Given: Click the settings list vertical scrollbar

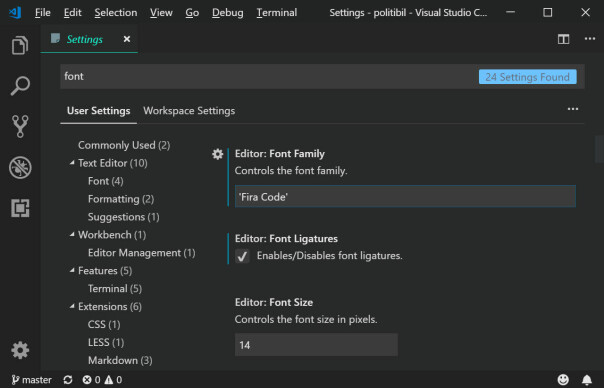Looking at the screenshot, I should tap(599, 149).
